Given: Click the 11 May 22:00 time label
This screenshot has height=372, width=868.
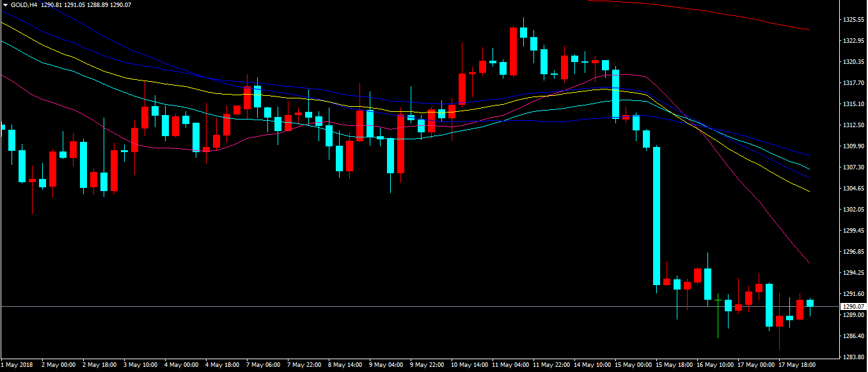Looking at the screenshot, I should point(551,365).
